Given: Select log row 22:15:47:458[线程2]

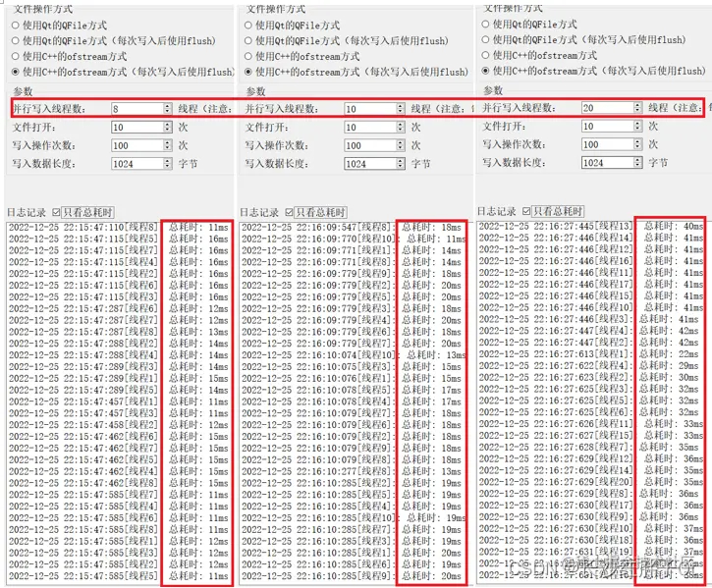Looking at the screenshot, I should [119, 425].
